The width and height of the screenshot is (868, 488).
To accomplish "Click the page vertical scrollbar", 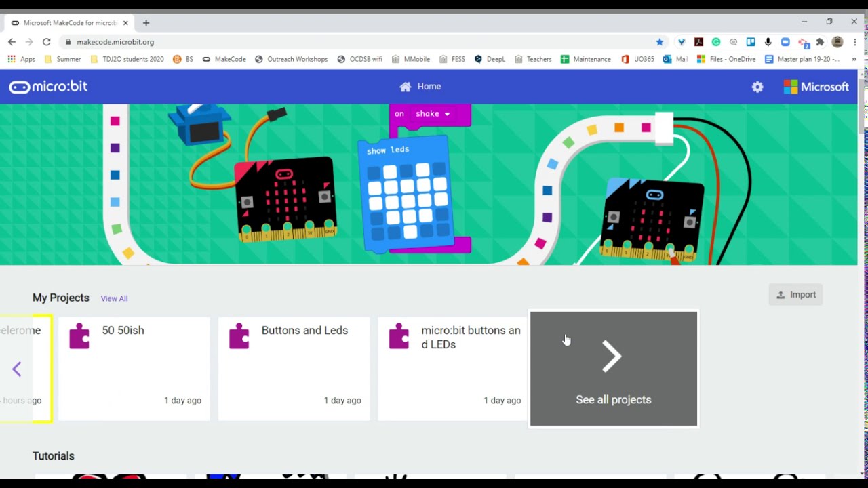I will (863, 107).
